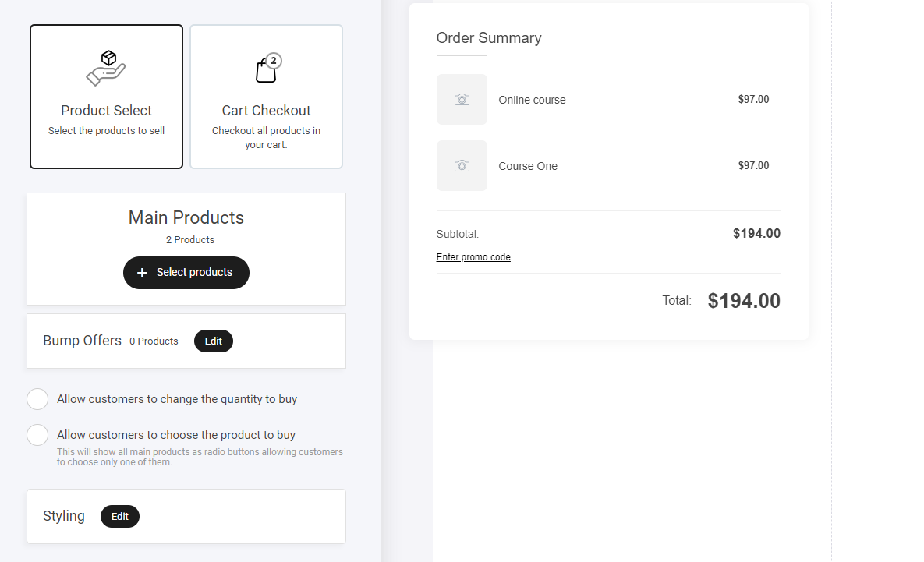Click the Enter promo code link
924x562 pixels.
[x=473, y=257]
